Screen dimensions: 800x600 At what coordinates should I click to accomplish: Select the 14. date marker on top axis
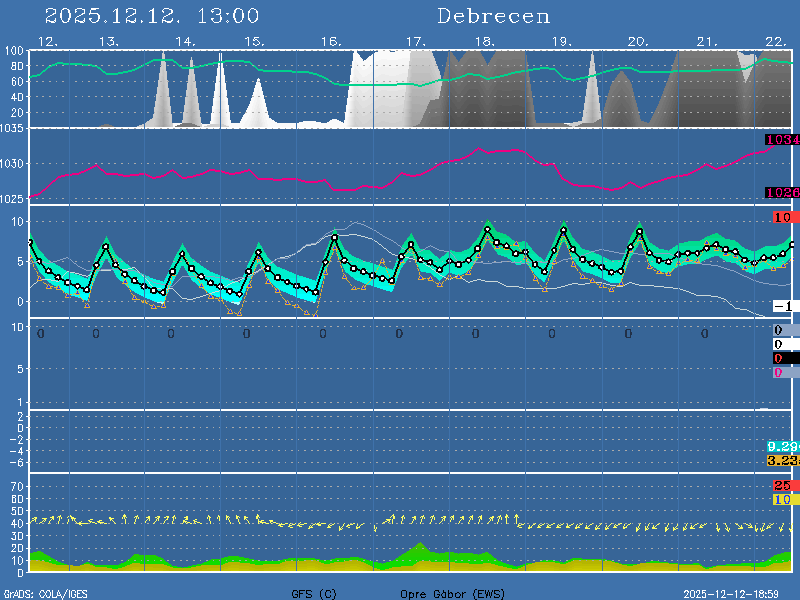[185, 41]
